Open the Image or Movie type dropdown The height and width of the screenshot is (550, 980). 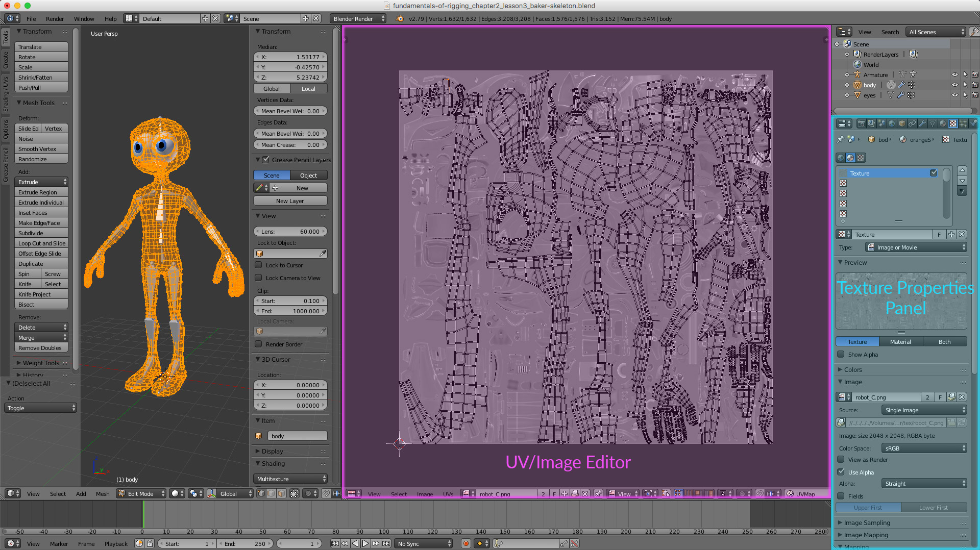click(x=917, y=247)
